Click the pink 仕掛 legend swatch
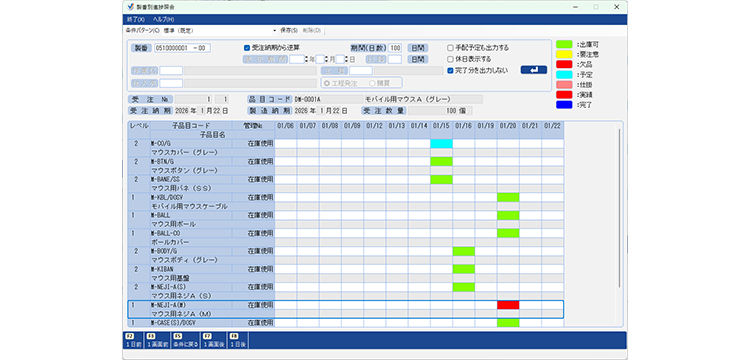 [x=564, y=85]
